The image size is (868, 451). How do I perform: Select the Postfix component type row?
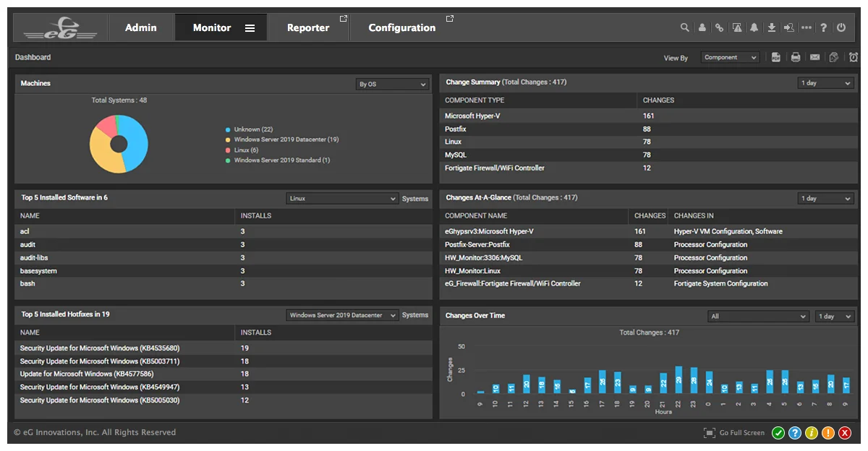[x=649, y=129]
